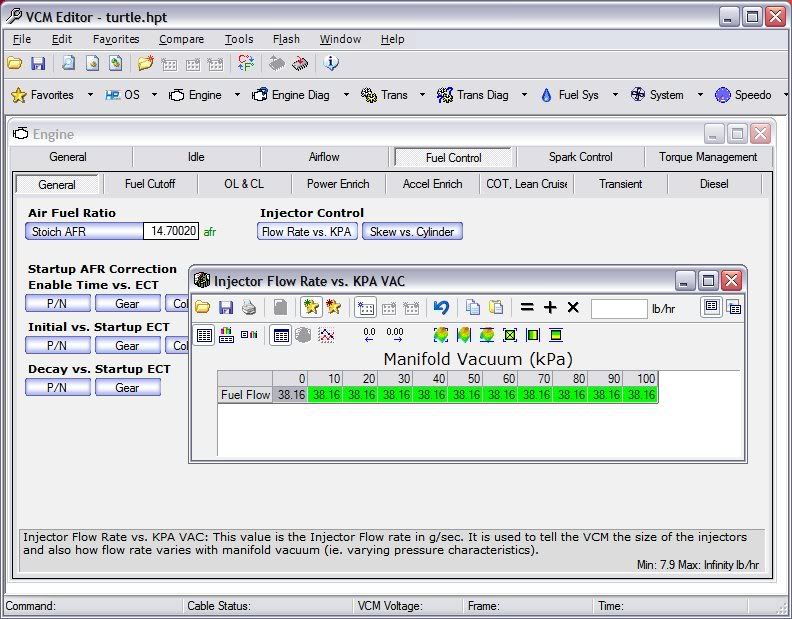Screen dimensions: 792x619
Task: Toggle the highlighted calendar-table view button
Action: click(281, 335)
